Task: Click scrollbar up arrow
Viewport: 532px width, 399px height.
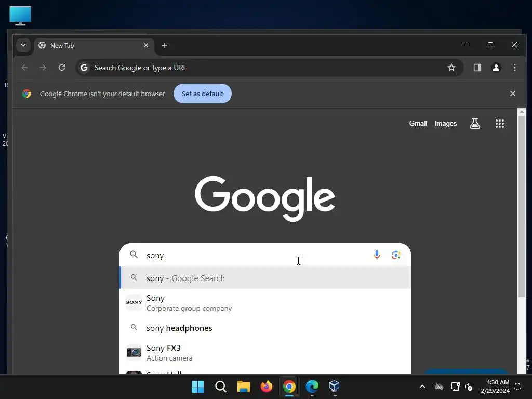Action: click(522, 112)
